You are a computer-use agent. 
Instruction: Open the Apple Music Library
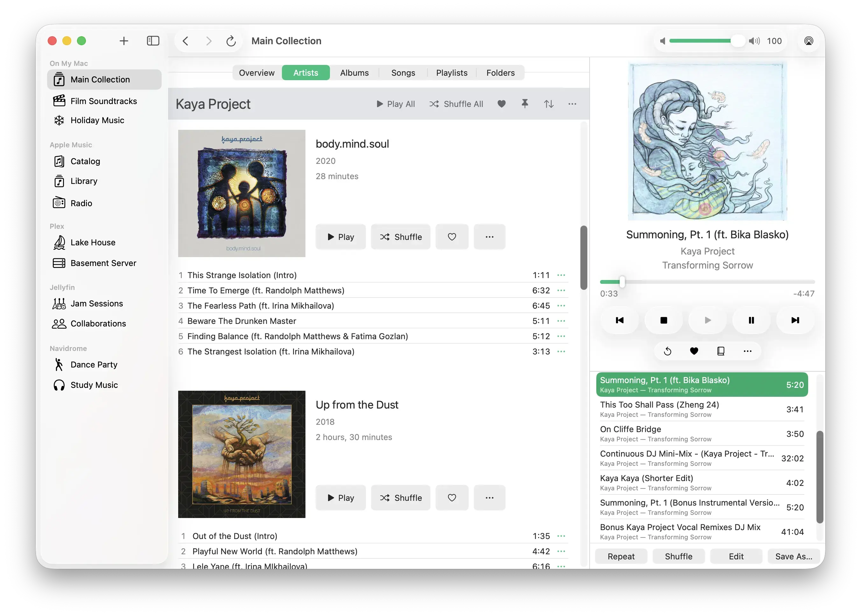click(x=104, y=181)
